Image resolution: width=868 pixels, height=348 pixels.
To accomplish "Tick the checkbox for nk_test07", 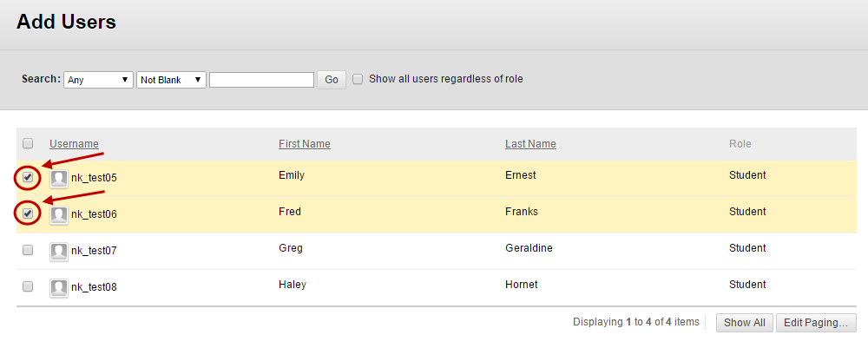I will (28, 250).
